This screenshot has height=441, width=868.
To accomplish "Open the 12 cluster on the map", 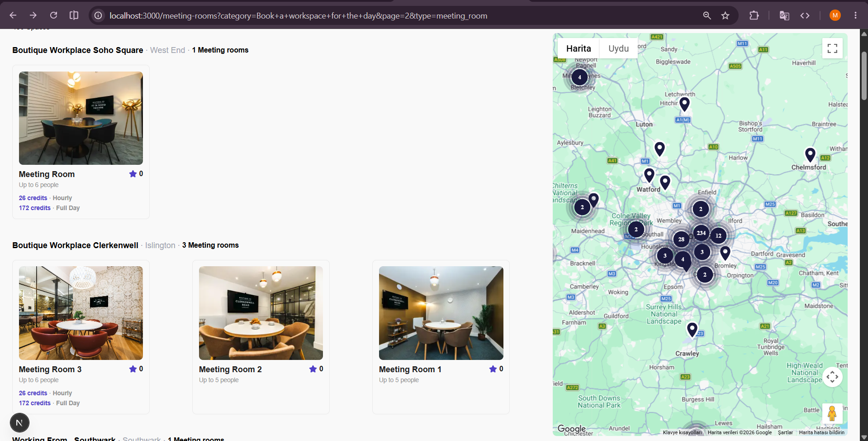I will point(718,235).
